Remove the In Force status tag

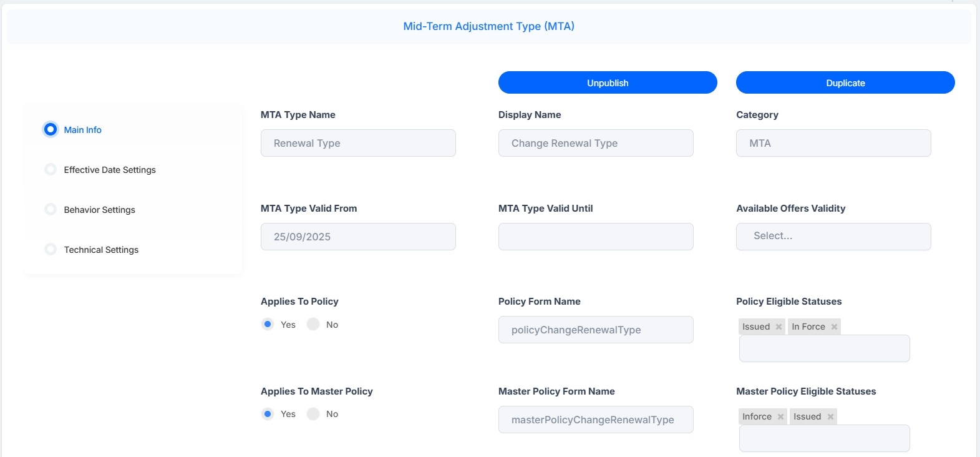coord(834,327)
